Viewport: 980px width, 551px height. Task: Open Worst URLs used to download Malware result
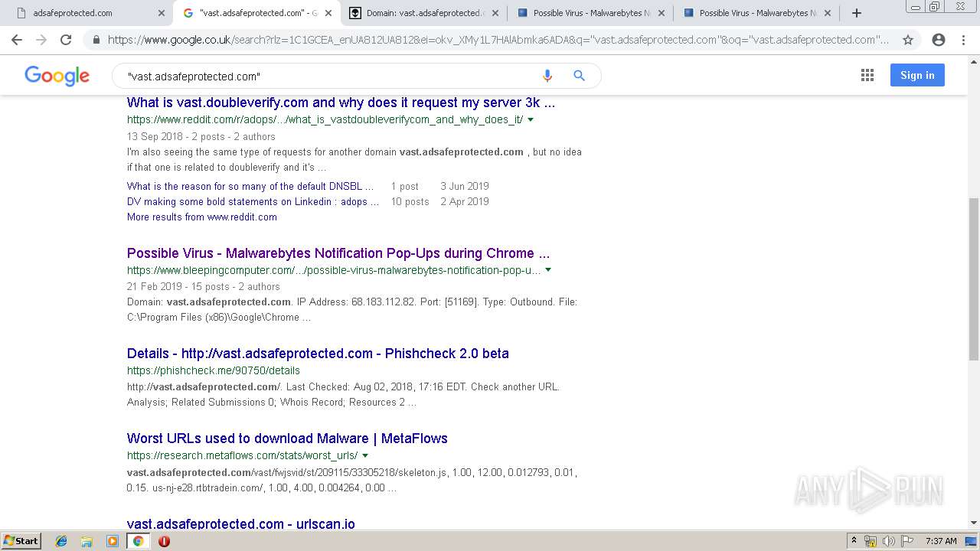pos(287,439)
